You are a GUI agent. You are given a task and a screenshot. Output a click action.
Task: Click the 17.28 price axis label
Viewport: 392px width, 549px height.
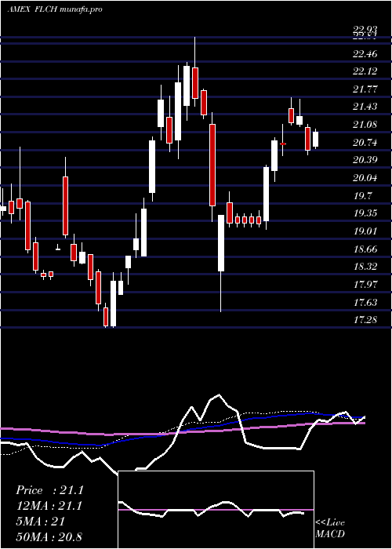[365, 320]
